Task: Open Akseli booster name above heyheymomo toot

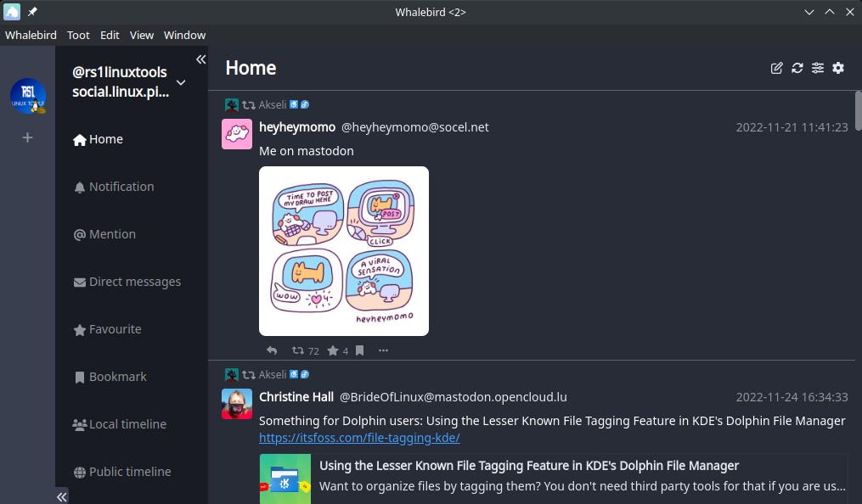Action: (273, 105)
